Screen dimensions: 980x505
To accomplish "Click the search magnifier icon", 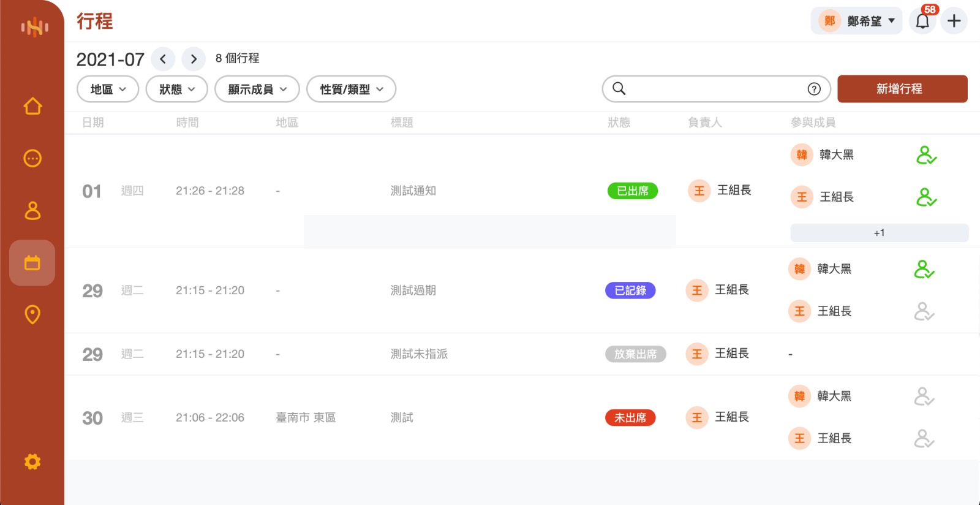I will [619, 89].
